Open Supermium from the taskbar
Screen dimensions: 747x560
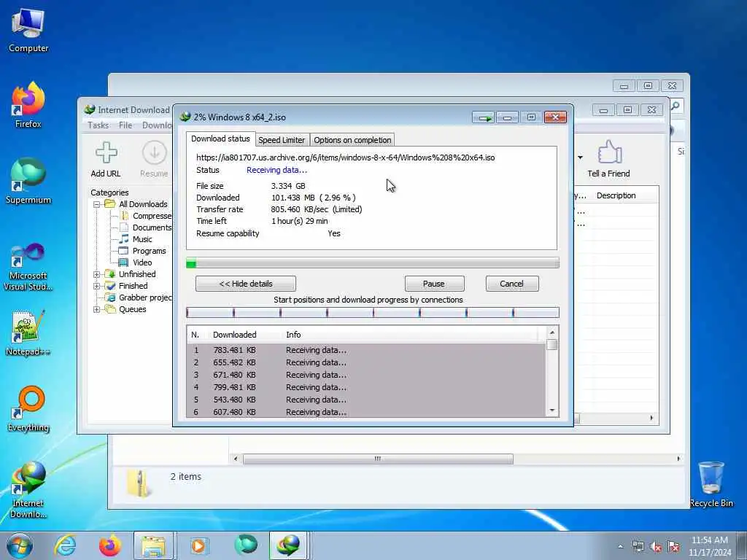246,545
